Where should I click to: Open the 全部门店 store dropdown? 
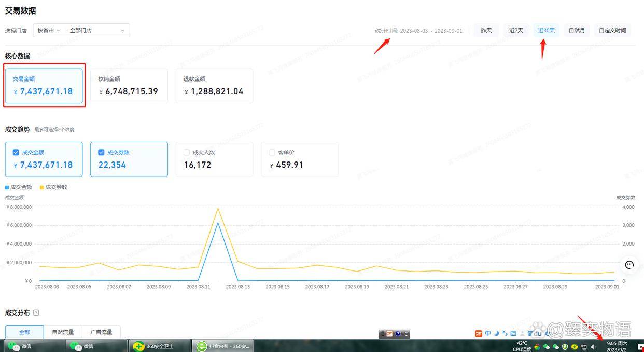tap(97, 30)
